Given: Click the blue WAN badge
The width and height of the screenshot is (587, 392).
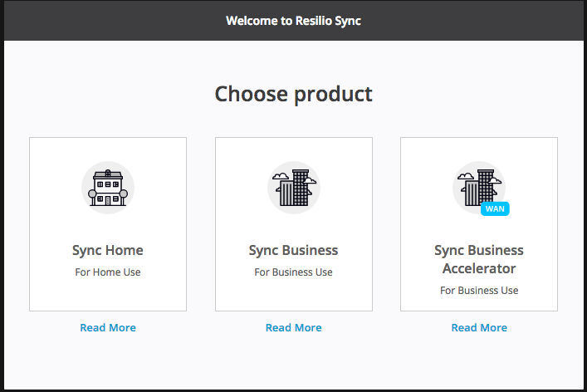Looking at the screenshot, I should 495,209.
